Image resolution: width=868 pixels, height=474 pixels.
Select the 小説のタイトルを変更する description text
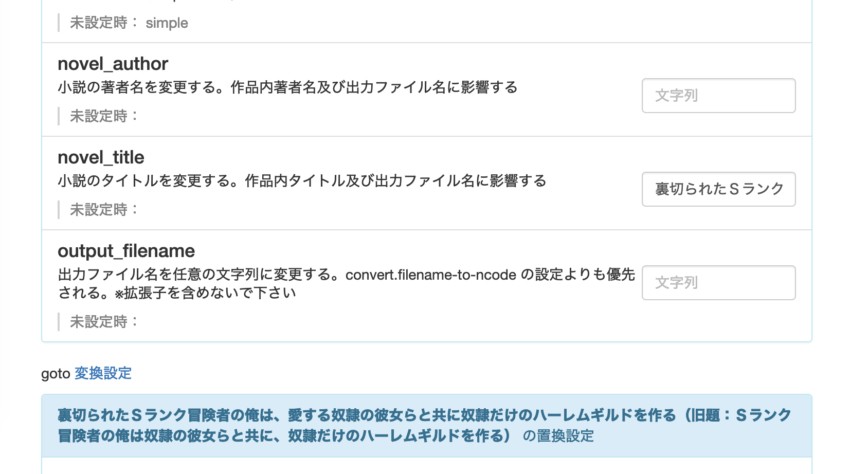pyautogui.click(x=302, y=181)
